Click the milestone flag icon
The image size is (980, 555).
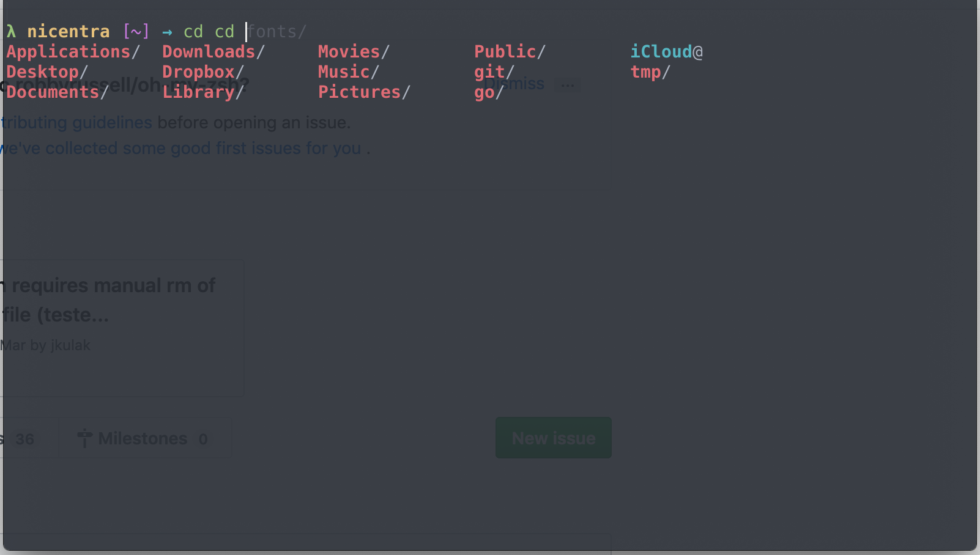pyautogui.click(x=84, y=438)
